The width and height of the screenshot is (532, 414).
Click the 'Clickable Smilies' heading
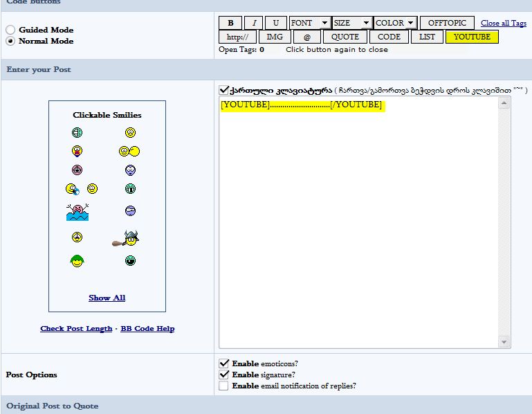pyautogui.click(x=107, y=115)
